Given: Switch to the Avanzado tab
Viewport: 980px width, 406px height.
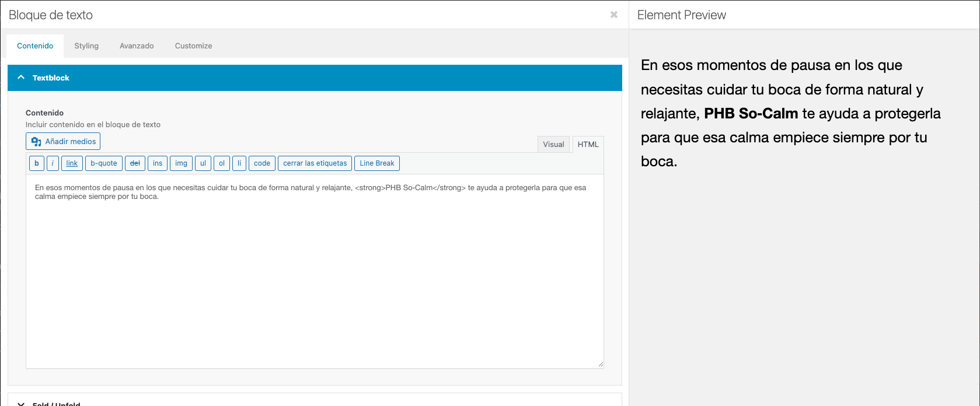Looking at the screenshot, I should coord(137,45).
